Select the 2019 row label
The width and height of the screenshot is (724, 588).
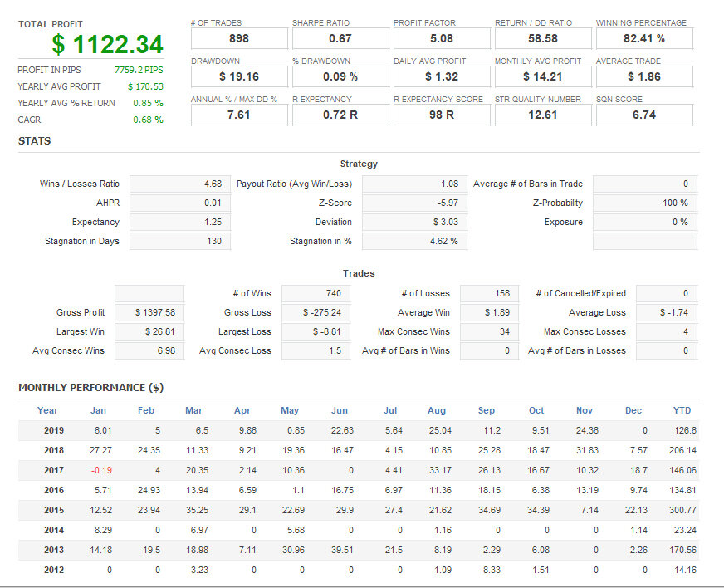point(54,430)
